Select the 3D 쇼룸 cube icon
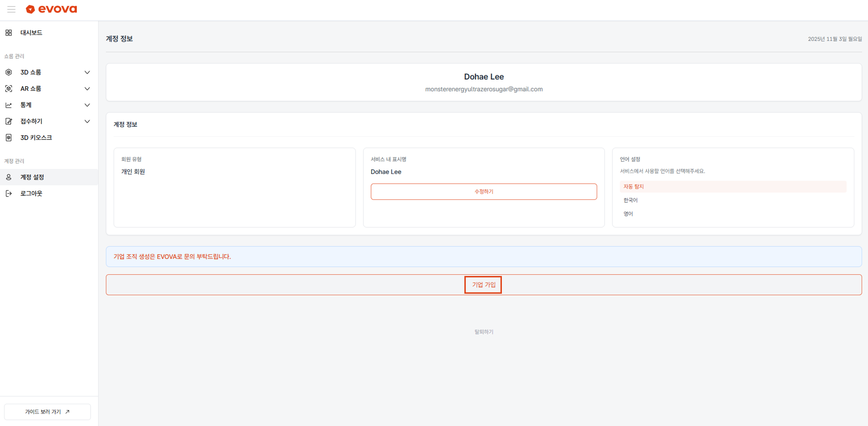Viewport: 868px width, 426px height. (x=9, y=72)
